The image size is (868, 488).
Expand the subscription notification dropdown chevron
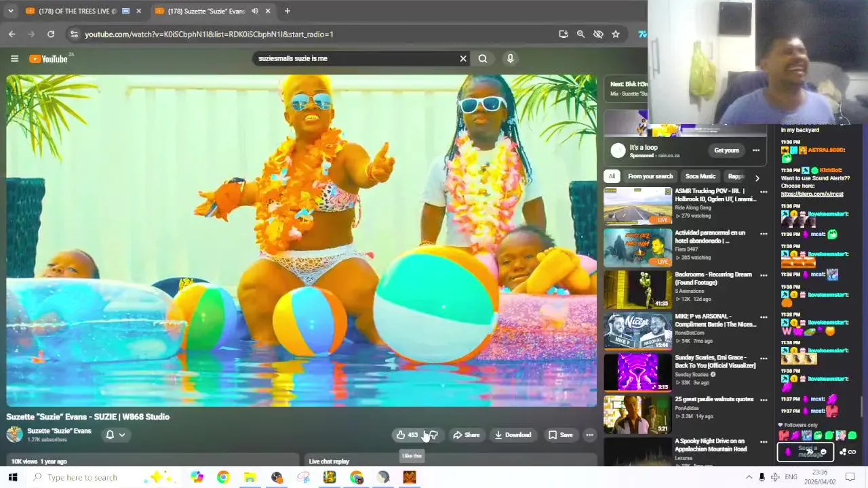(x=122, y=435)
